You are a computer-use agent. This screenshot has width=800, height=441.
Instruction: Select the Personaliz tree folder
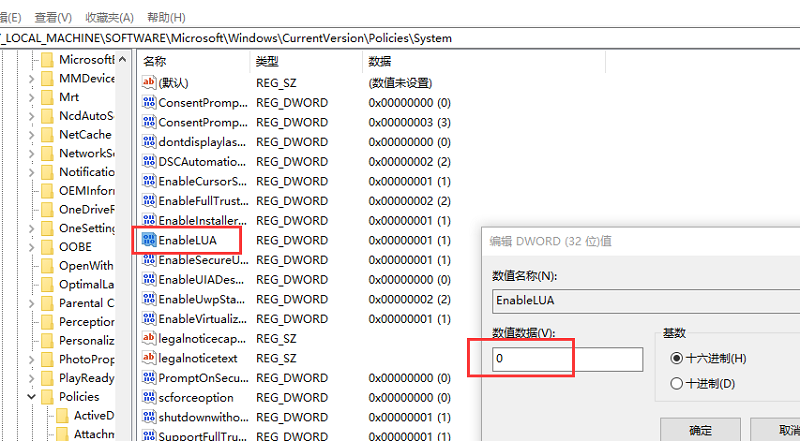pyautogui.click(x=87, y=340)
